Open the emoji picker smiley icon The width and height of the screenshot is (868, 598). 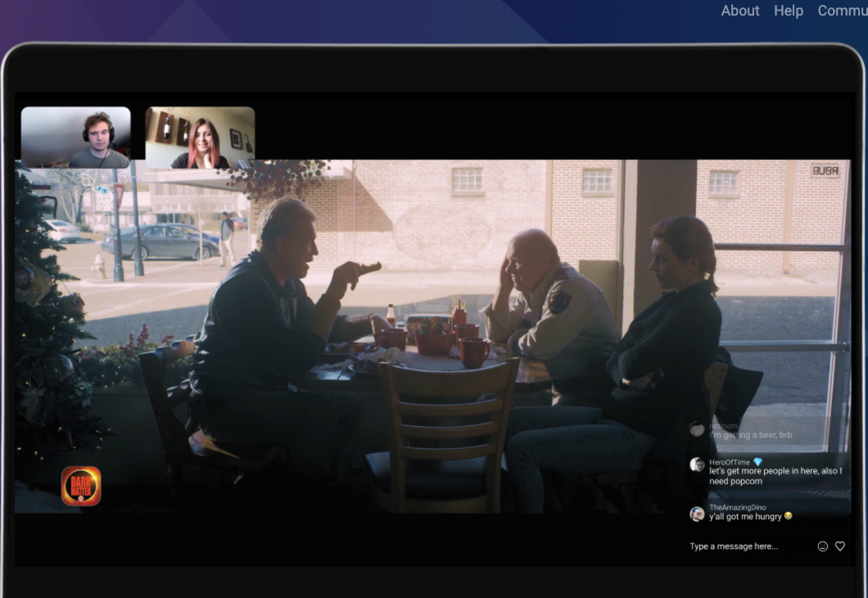pyautogui.click(x=822, y=546)
